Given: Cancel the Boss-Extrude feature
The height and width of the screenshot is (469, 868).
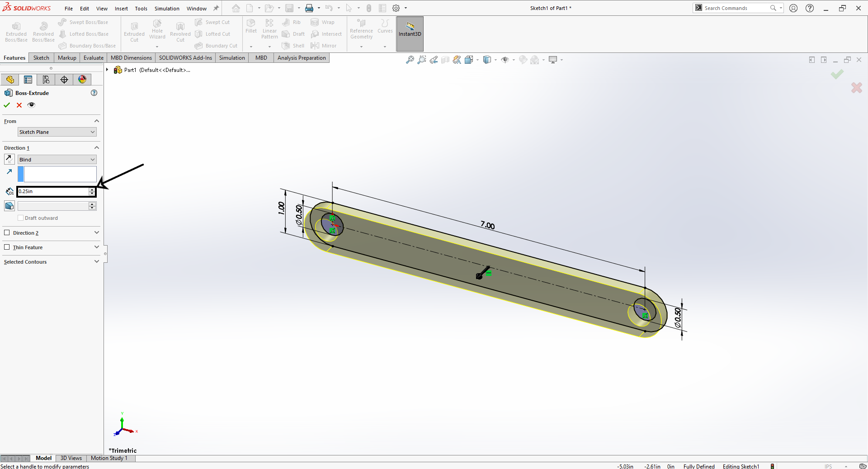Looking at the screenshot, I should click(19, 104).
